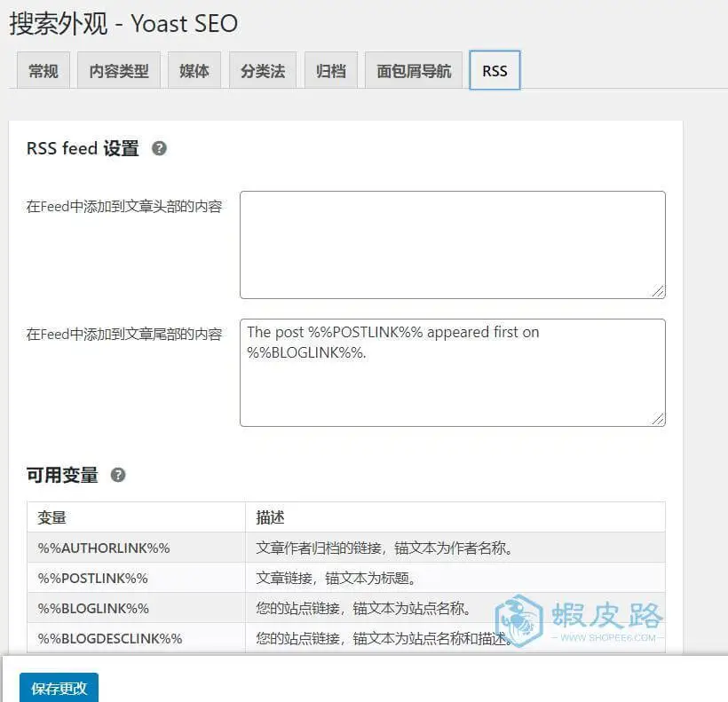Image resolution: width=728 pixels, height=702 pixels.
Task: Open help icon beside 可用变量 heading
Action: tap(118, 475)
